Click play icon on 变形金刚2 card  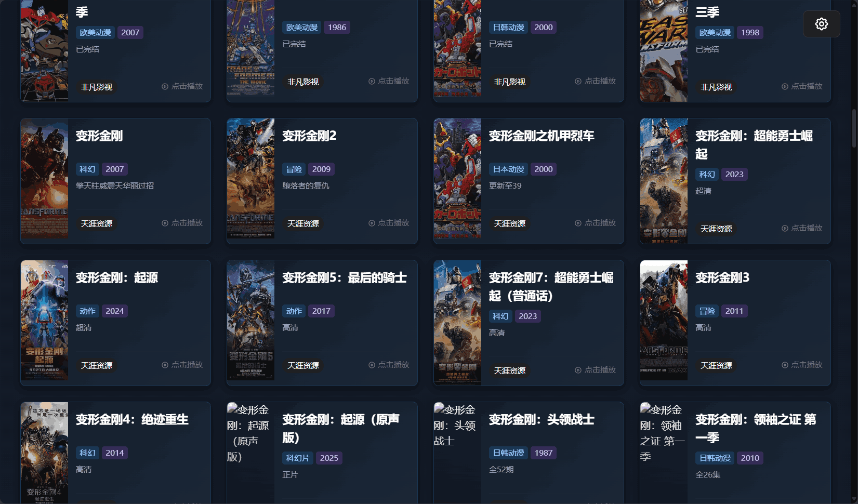coord(372,223)
